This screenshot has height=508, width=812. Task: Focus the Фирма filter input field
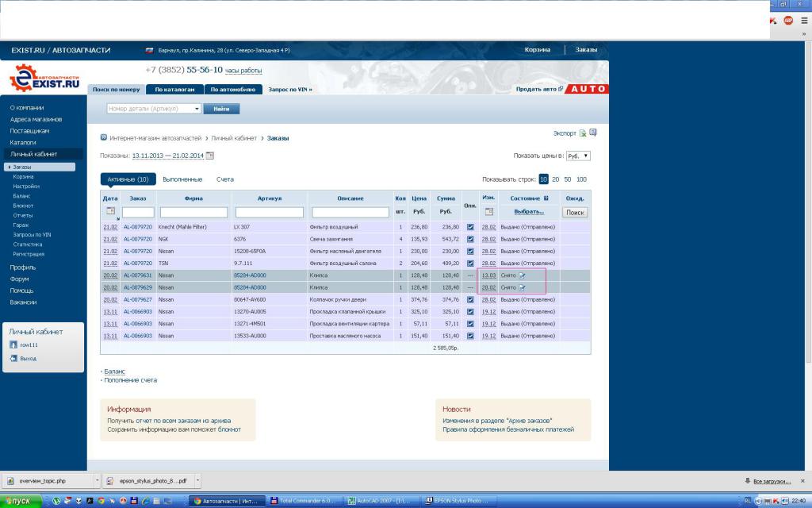click(x=193, y=213)
